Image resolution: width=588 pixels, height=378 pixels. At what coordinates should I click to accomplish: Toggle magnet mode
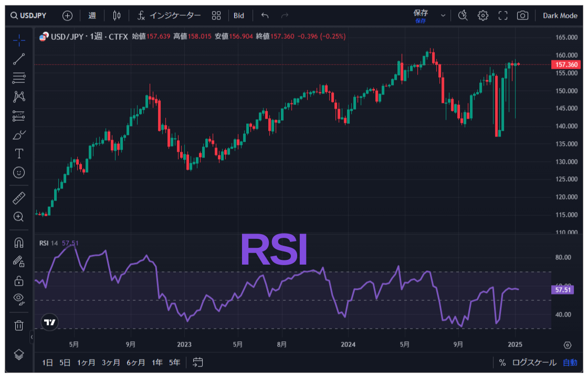(19, 243)
